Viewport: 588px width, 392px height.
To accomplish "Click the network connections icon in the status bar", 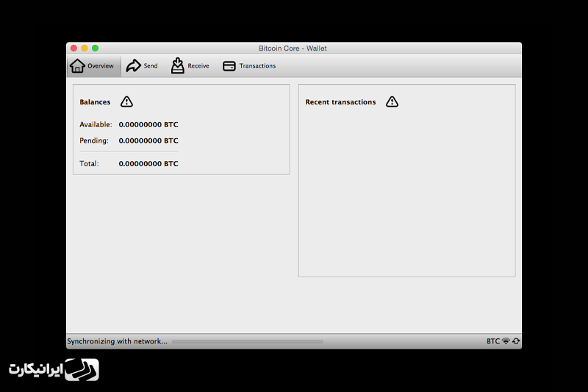I will tap(506, 341).
